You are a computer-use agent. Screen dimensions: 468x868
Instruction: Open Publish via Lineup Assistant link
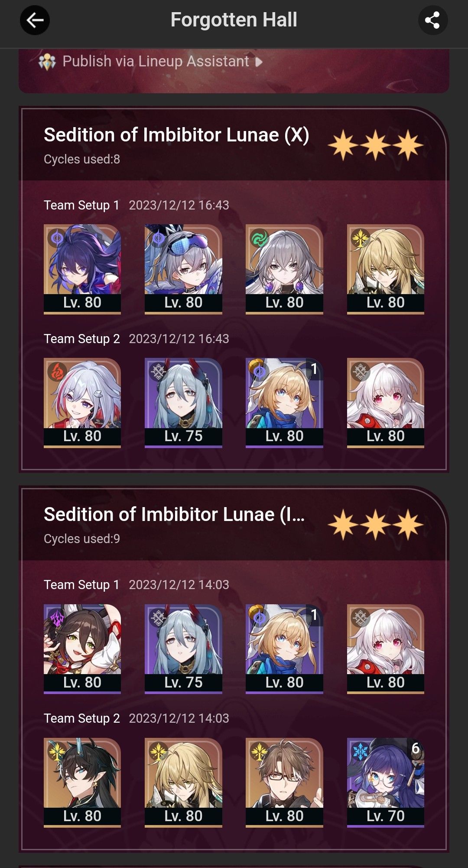point(156,62)
